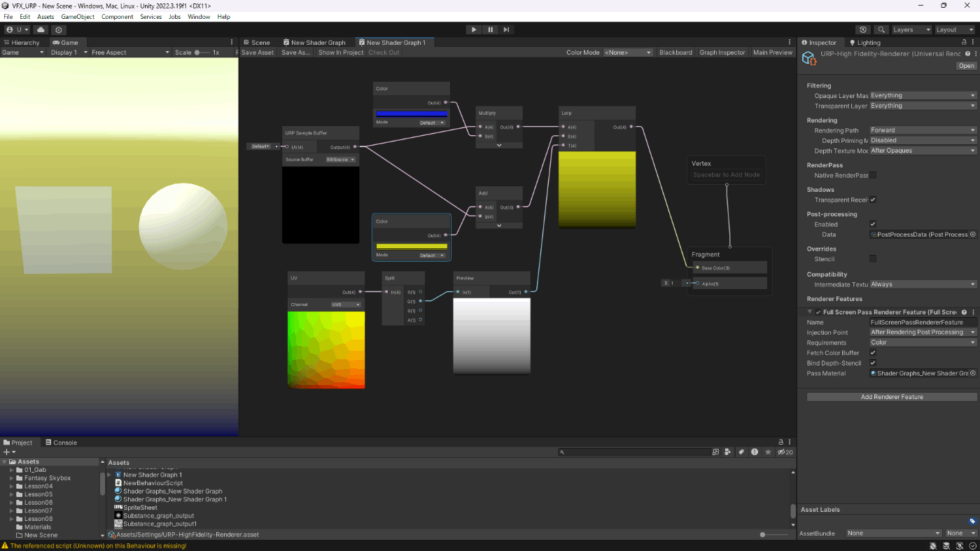This screenshot has width=980, height=551.
Task: Click the global search magnifier icon
Action: pyautogui.click(x=881, y=30)
